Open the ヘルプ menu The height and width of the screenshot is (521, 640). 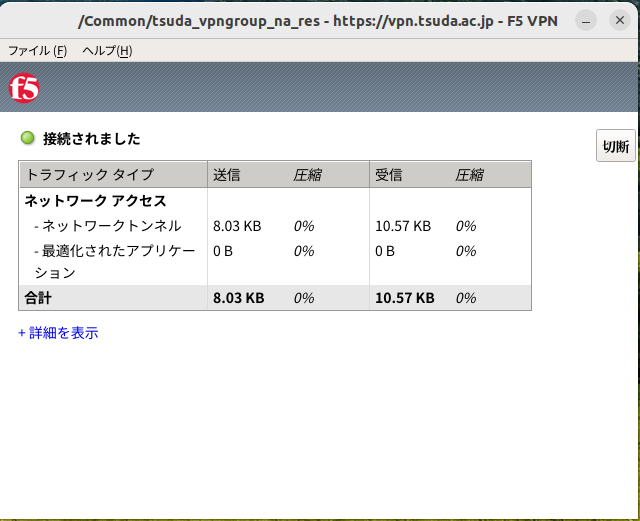click(106, 51)
